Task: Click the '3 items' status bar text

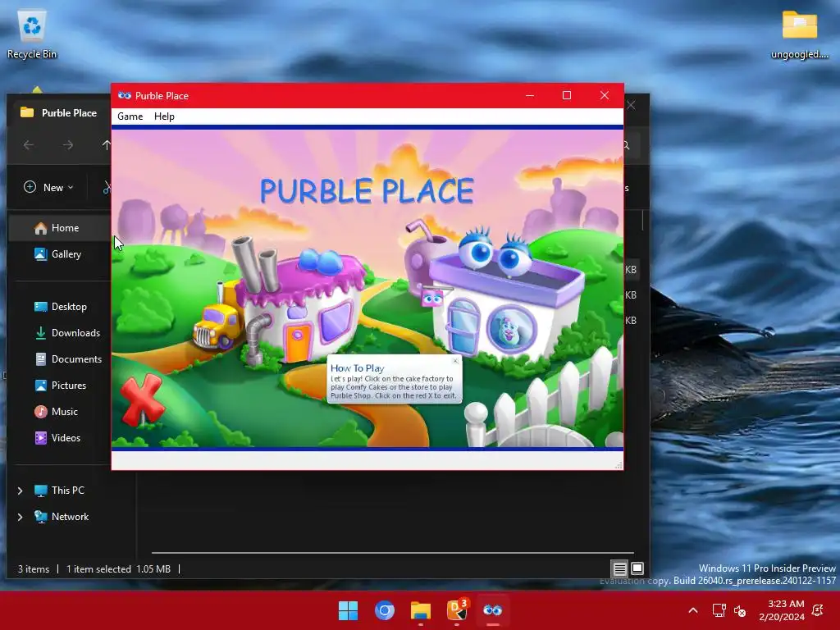Action: pyautogui.click(x=33, y=569)
